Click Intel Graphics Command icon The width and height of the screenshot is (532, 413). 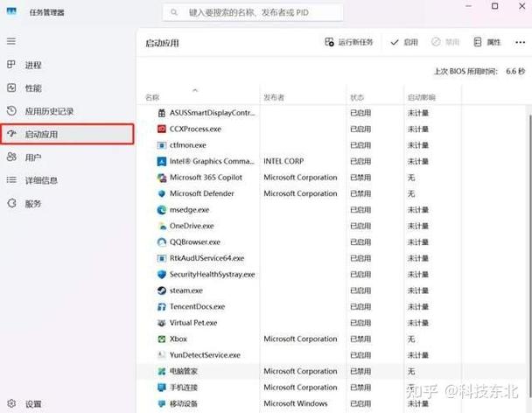click(162, 161)
